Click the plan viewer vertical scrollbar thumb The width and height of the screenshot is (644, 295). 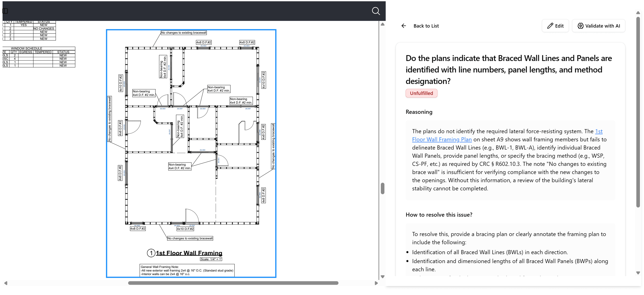(x=382, y=188)
